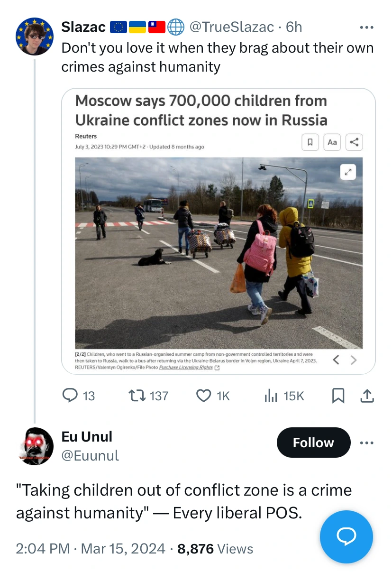
Task: Like Slazac's tweet with the heart
Action: point(203,395)
